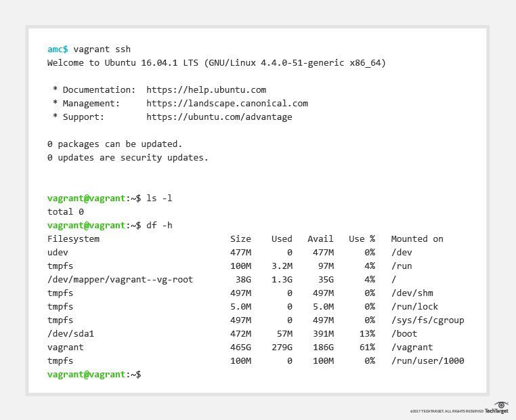Click the /sys/fs/cgroup mount point

(427, 320)
